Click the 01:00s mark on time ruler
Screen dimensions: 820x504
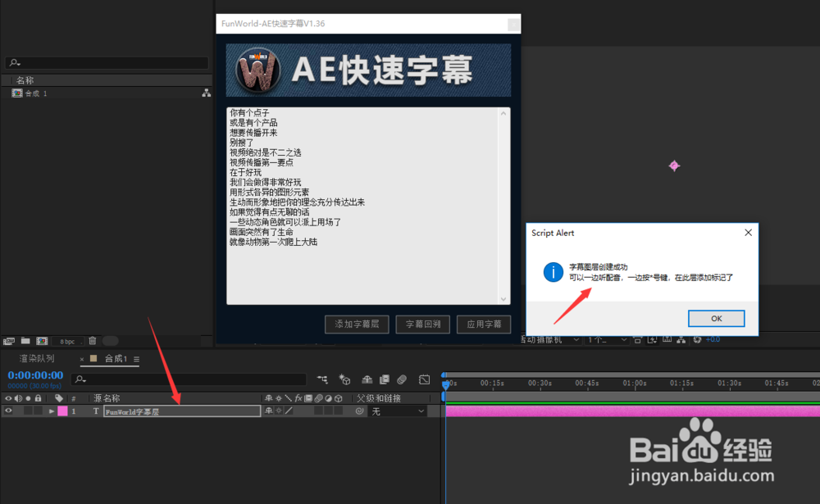[635, 384]
